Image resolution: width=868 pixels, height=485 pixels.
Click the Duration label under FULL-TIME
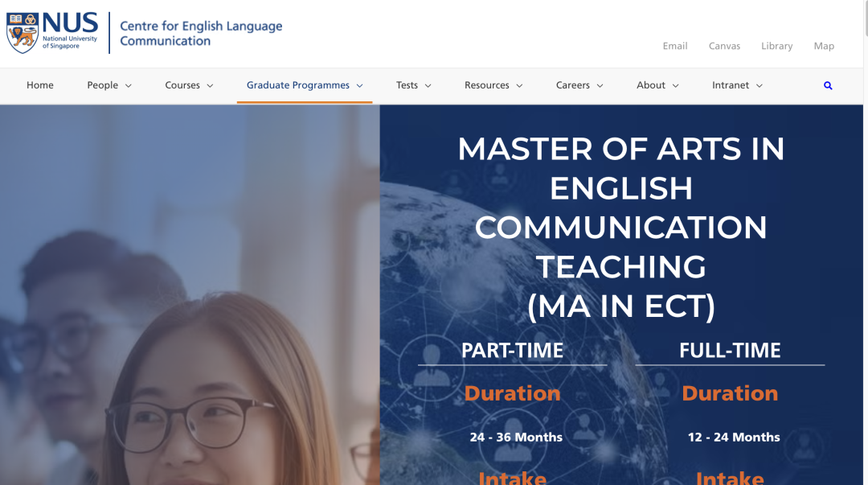coord(730,393)
